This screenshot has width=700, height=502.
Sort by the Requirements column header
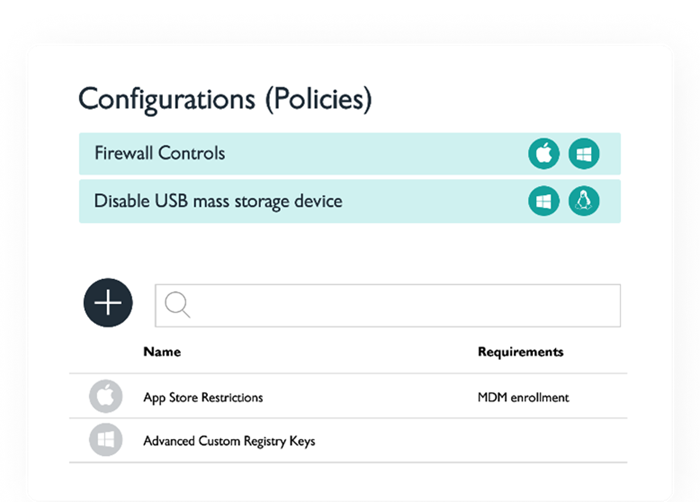[520, 352]
